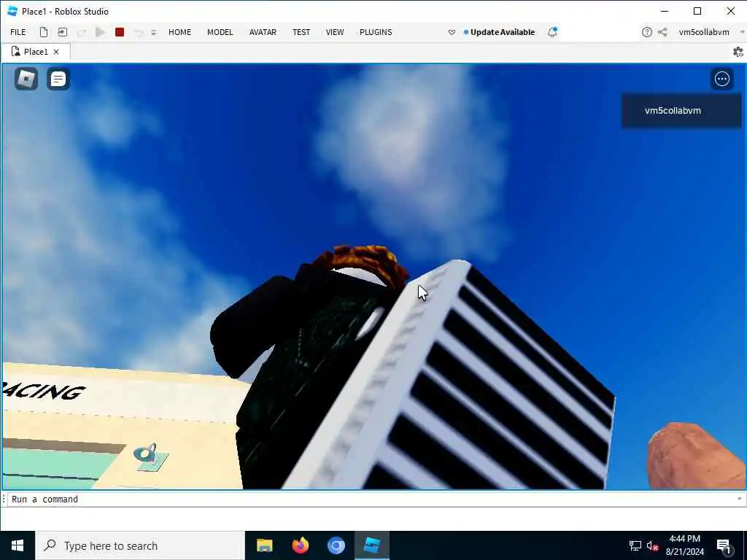
Task: Open the FILE menu
Action: point(18,32)
